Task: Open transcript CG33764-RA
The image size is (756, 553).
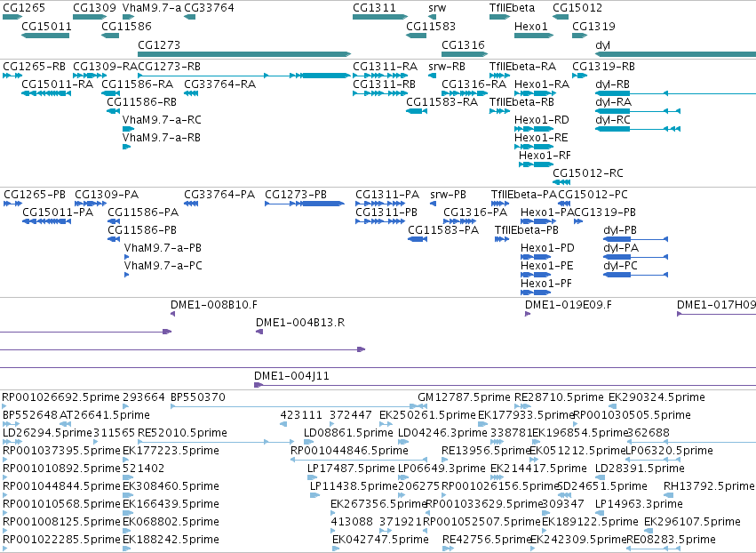Action: pyautogui.click(x=219, y=84)
